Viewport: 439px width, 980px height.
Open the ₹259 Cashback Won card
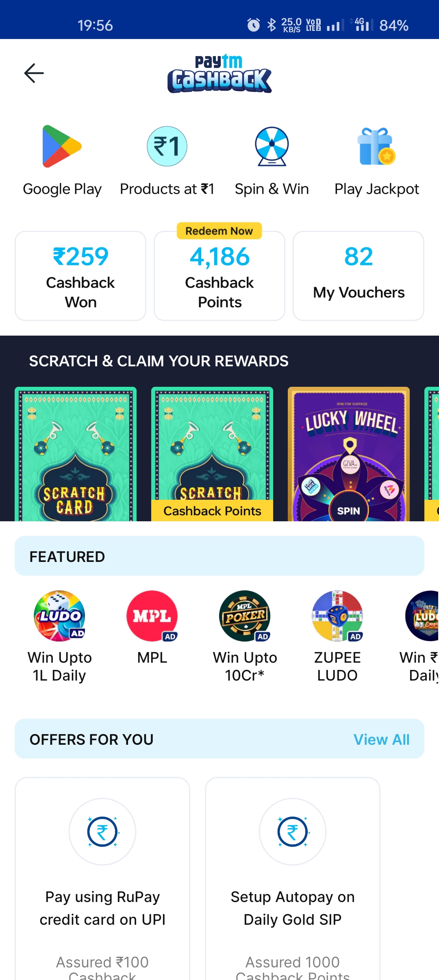[x=80, y=276]
